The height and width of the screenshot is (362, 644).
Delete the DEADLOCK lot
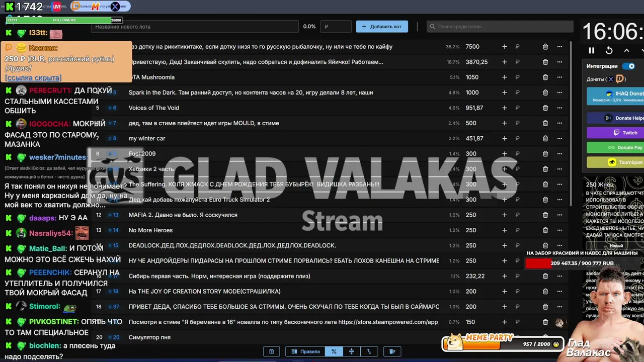pyautogui.click(x=545, y=245)
